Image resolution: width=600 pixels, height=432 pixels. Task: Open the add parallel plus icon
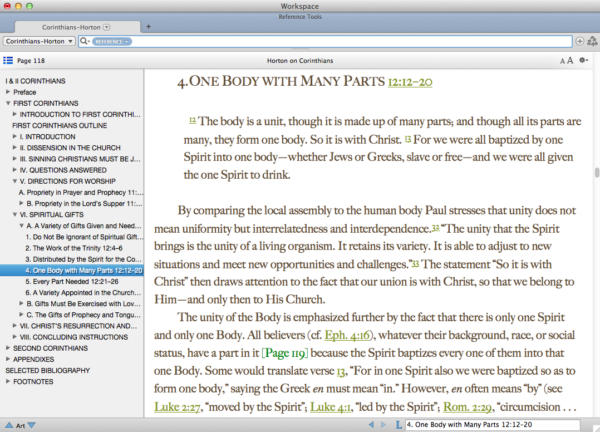(x=580, y=41)
